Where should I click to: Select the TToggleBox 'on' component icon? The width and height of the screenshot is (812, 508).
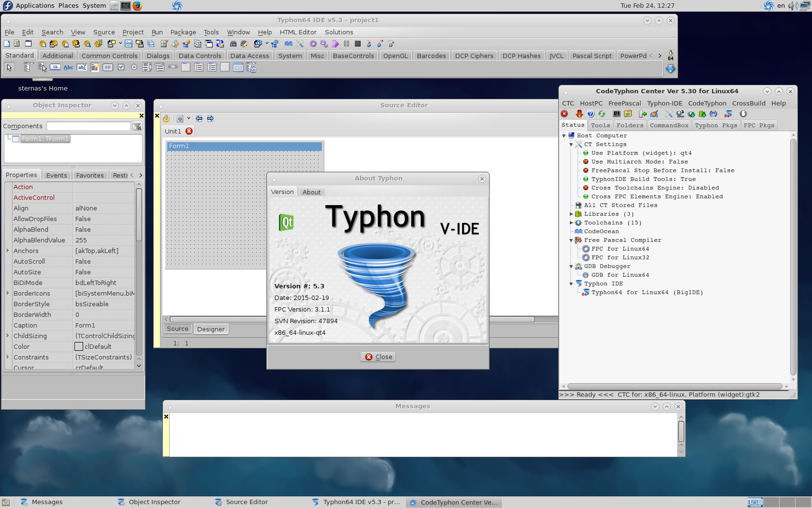[108, 67]
